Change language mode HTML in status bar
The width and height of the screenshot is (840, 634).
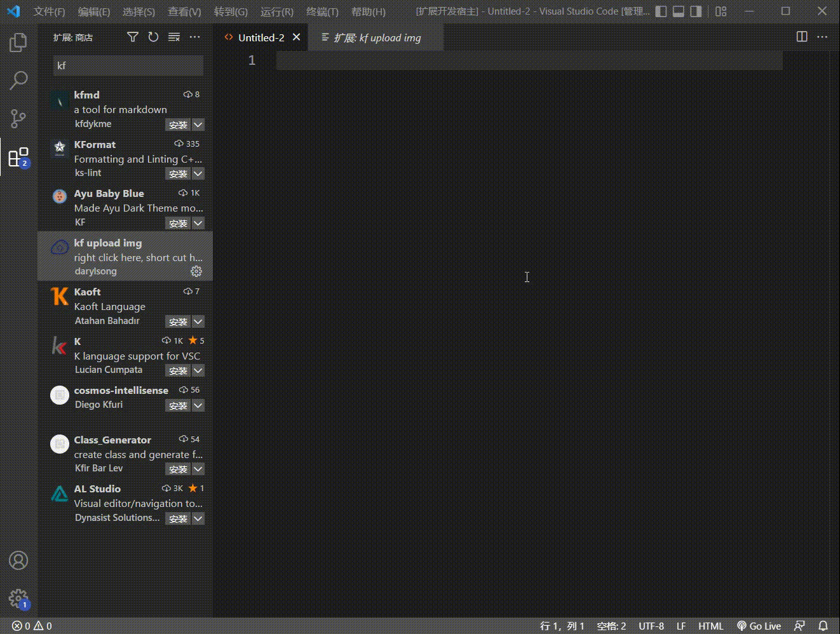click(710, 626)
